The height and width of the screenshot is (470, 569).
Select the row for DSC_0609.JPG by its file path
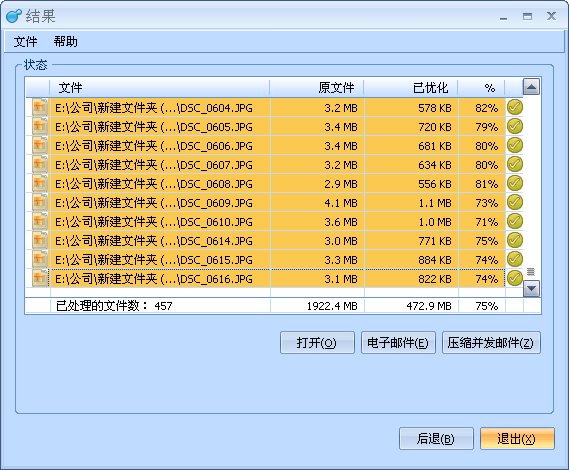point(154,203)
